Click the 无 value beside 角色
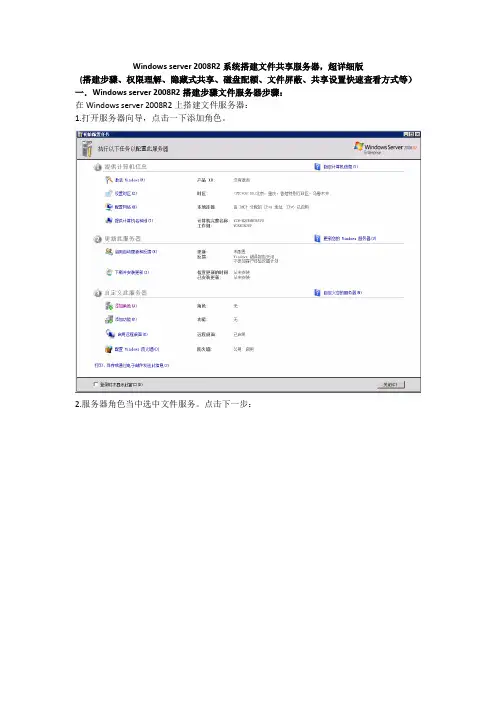The image size is (496, 702). [x=235, y=306]
